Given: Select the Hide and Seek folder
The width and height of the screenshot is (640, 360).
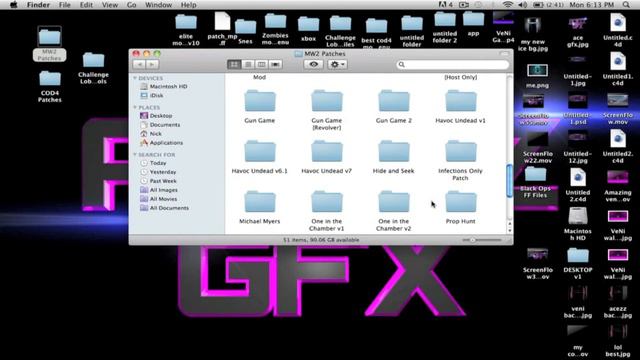Looking at the screenshot, I should (393, 151).
